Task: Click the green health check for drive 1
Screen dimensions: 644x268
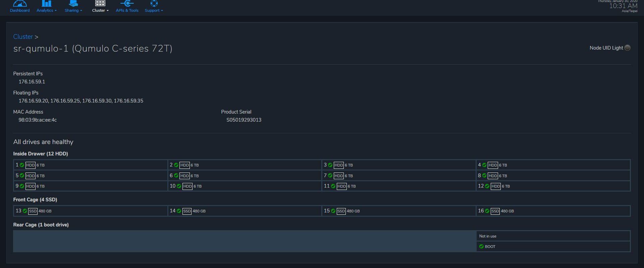Action: tap(22, 165)
